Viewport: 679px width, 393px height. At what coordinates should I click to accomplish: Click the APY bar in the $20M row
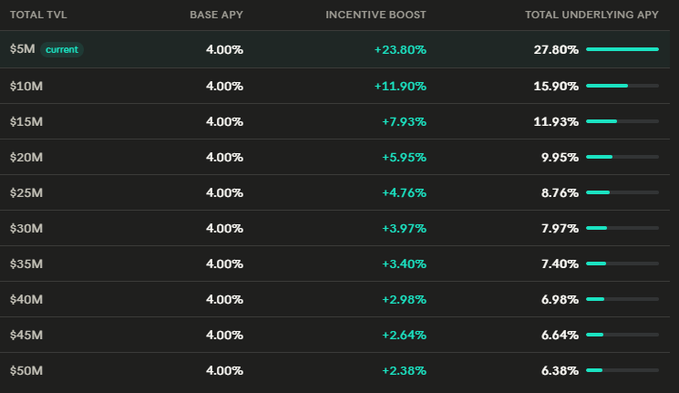pyautogui.click(x=622, y=157)
